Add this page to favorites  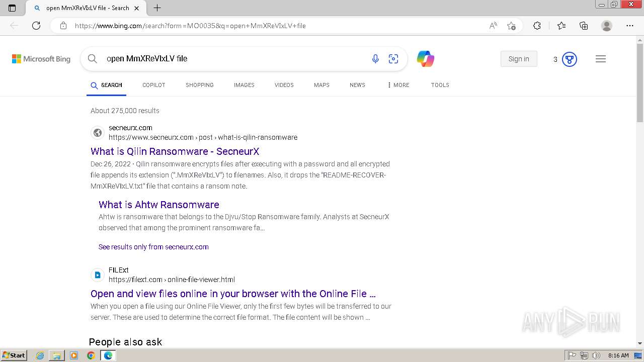tap(511, 26)
